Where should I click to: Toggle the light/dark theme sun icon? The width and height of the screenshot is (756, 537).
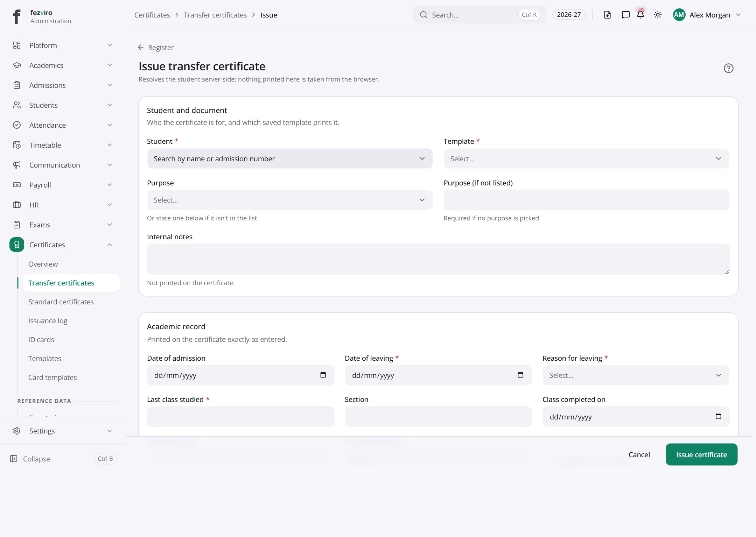click(x=658, y=15)
